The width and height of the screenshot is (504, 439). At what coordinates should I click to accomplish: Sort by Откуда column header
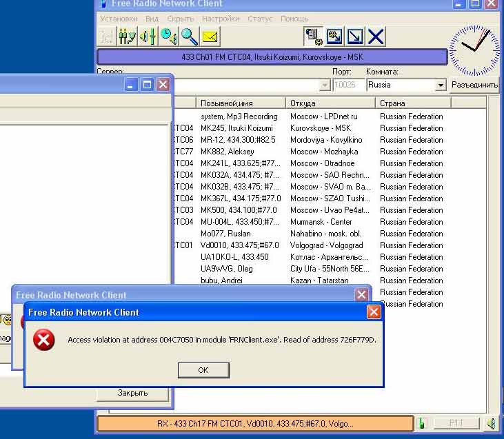click(x=330, y=103)
